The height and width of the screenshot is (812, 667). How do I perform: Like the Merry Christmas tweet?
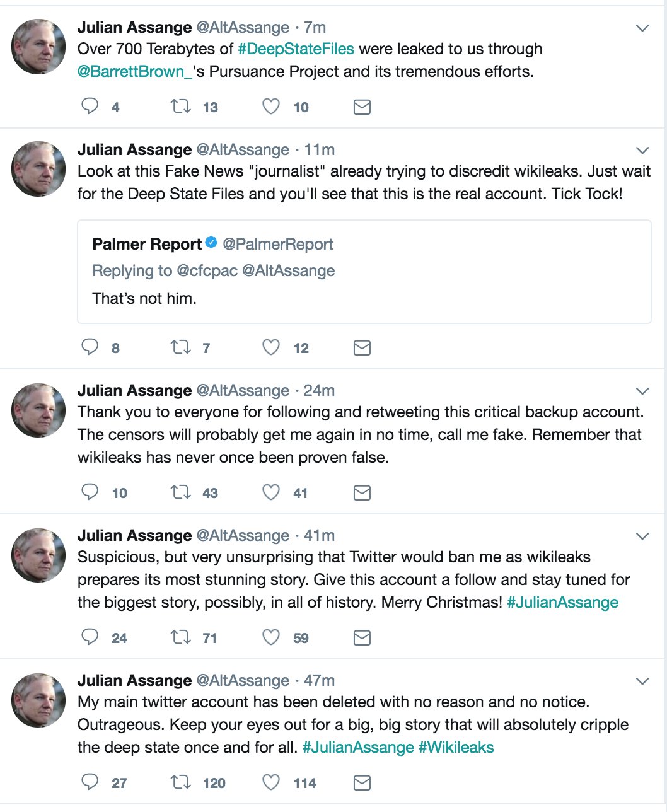tap(271, 637)
